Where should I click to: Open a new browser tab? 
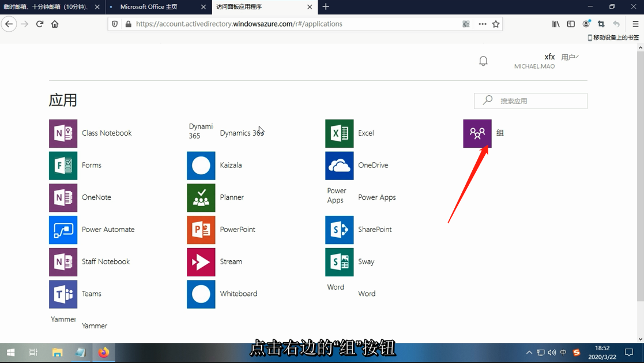326,6
